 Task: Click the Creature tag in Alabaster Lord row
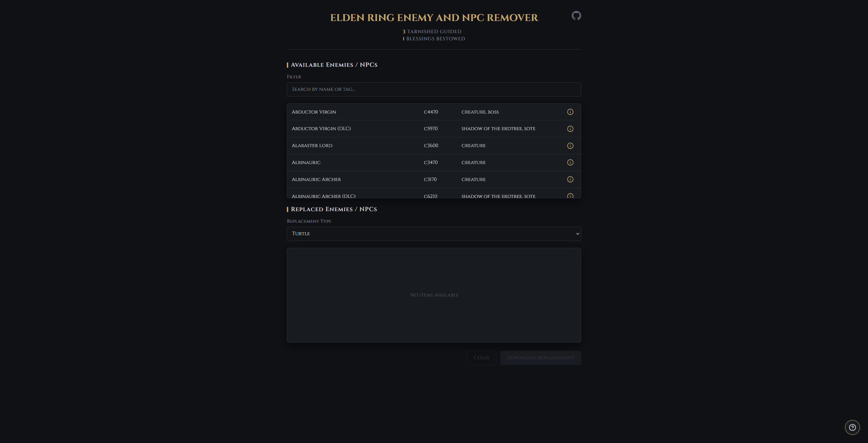[x=473, y=146]
